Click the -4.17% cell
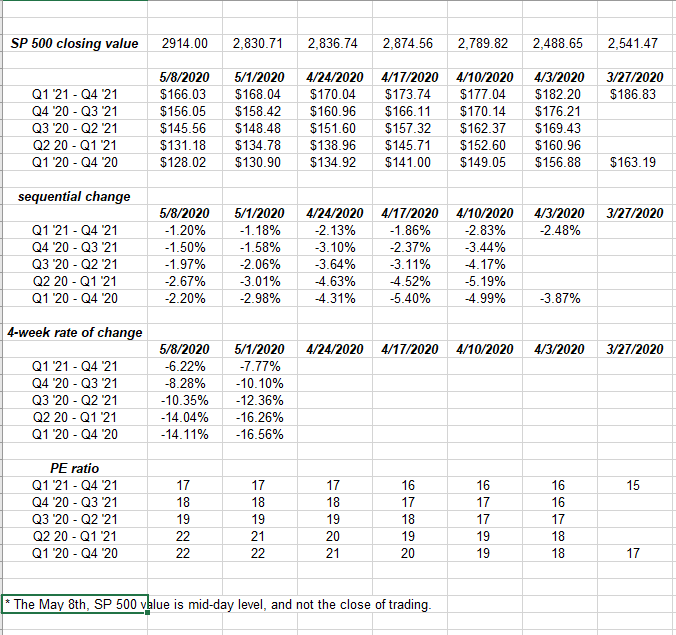 pyautogui.click(x=485, y=265)
